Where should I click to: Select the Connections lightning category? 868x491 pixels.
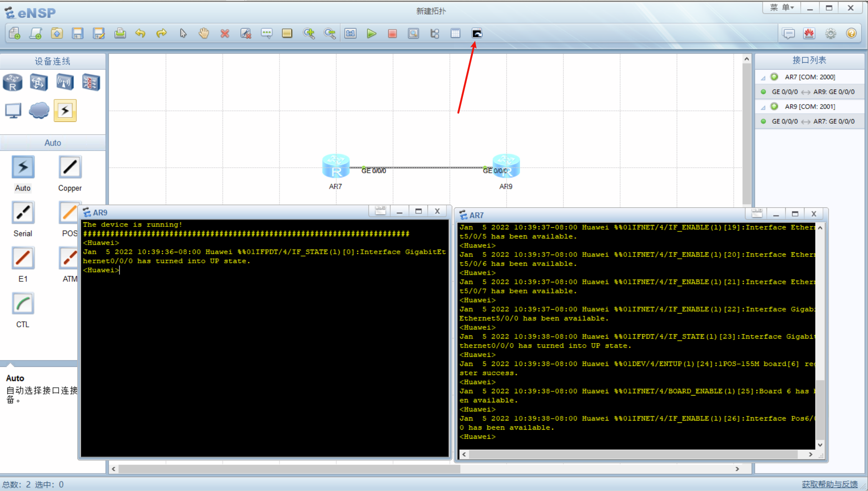pos(65,110)
